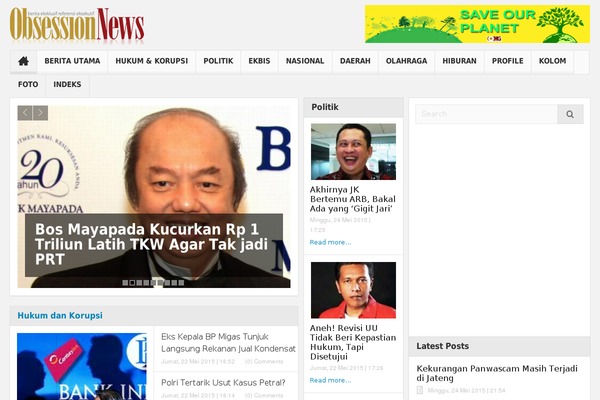Select the first slider pagination dot
Image resolution: width=600 pixels, height=400 pixels.
click(x=125, y=283)
